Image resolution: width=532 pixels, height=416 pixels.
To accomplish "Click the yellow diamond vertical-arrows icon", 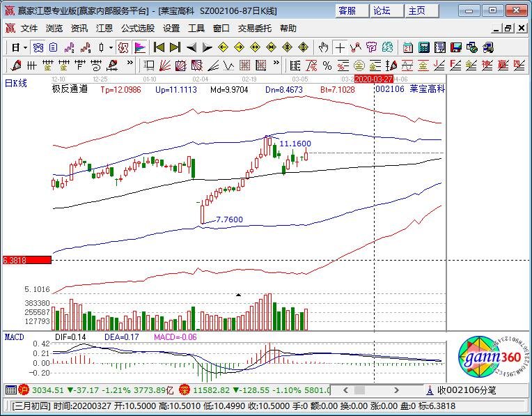I will pyautogui.click(x=304, y=47).
